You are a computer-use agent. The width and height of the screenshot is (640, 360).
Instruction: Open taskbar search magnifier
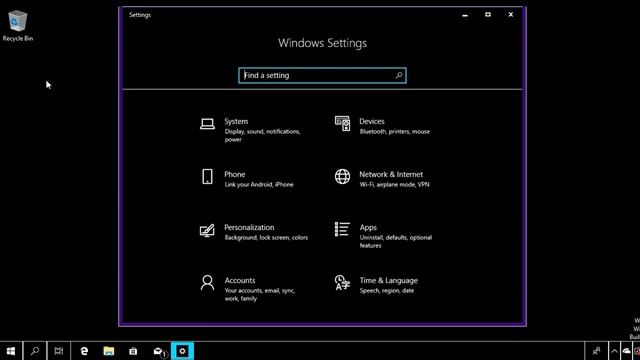[35, 351]
